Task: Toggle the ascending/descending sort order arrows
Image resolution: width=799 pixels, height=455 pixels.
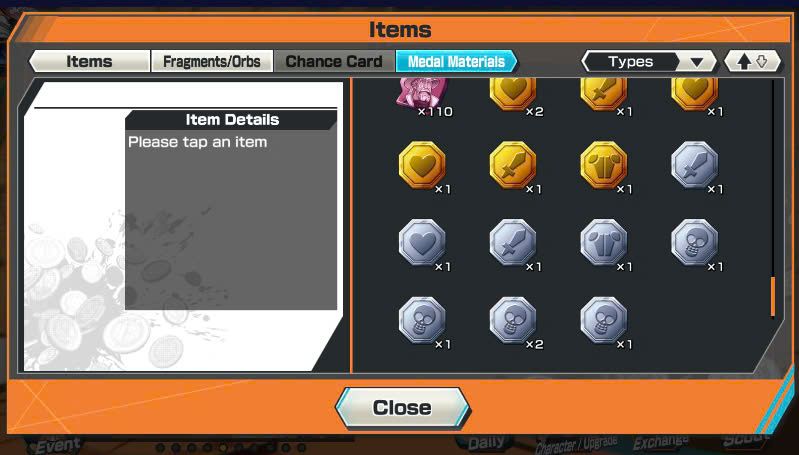Action: click(752, 62)
